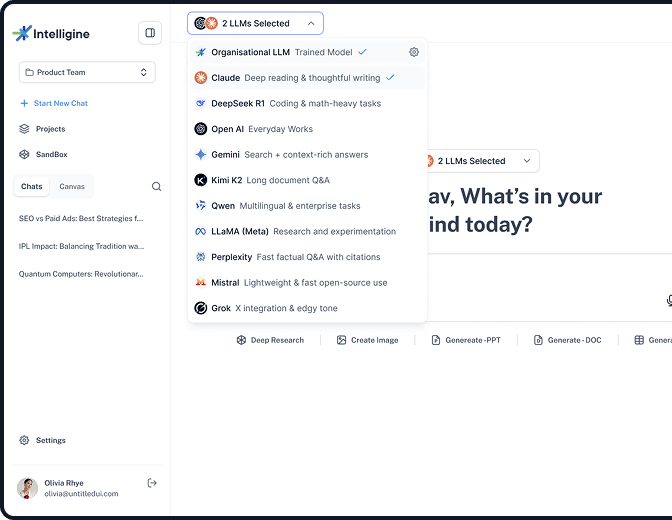Open Olivia Rhye's profile avatar
The image size is (672, 520).
[x=27, y=488]
